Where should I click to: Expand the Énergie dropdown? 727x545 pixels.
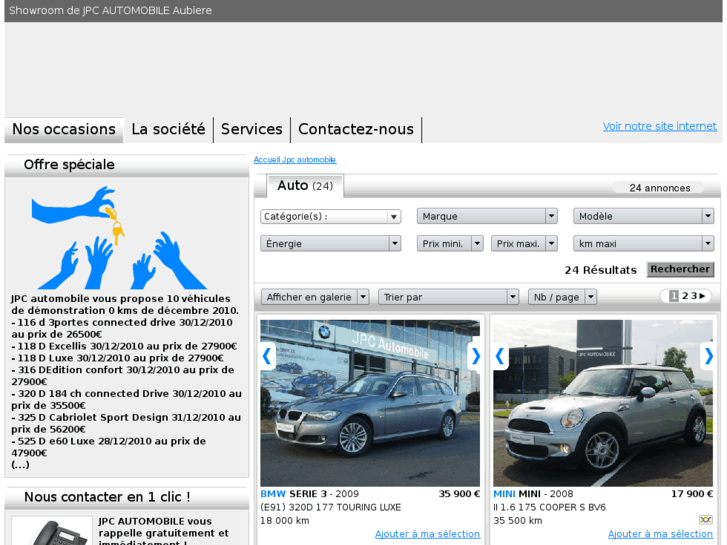(x=331, y=244)
